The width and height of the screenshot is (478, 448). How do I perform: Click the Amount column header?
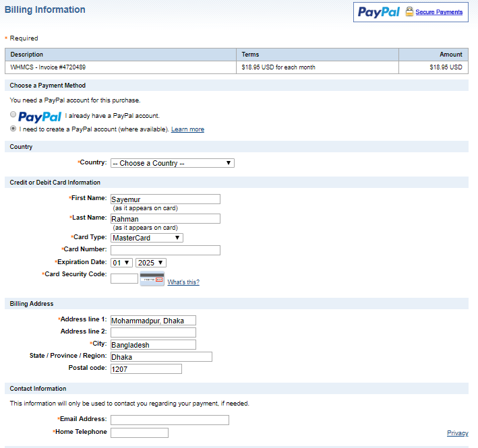point(434,55)
